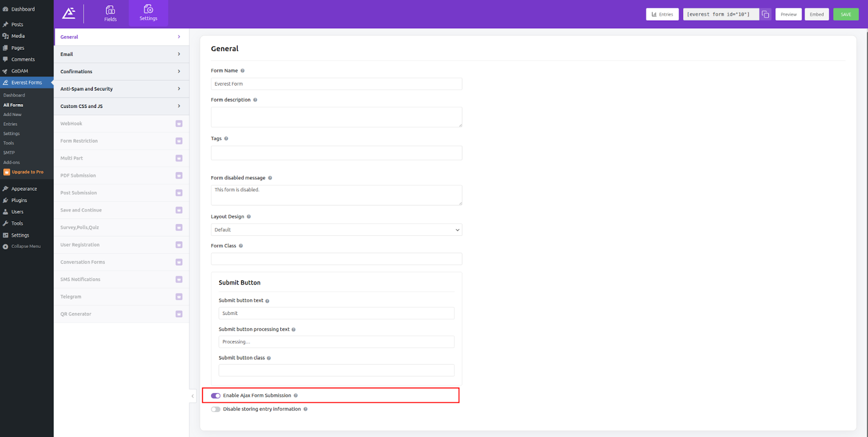Click the pro badge icon next to WebHook
The height and width of the screenshot is (437, 868).
coord(179,124)
